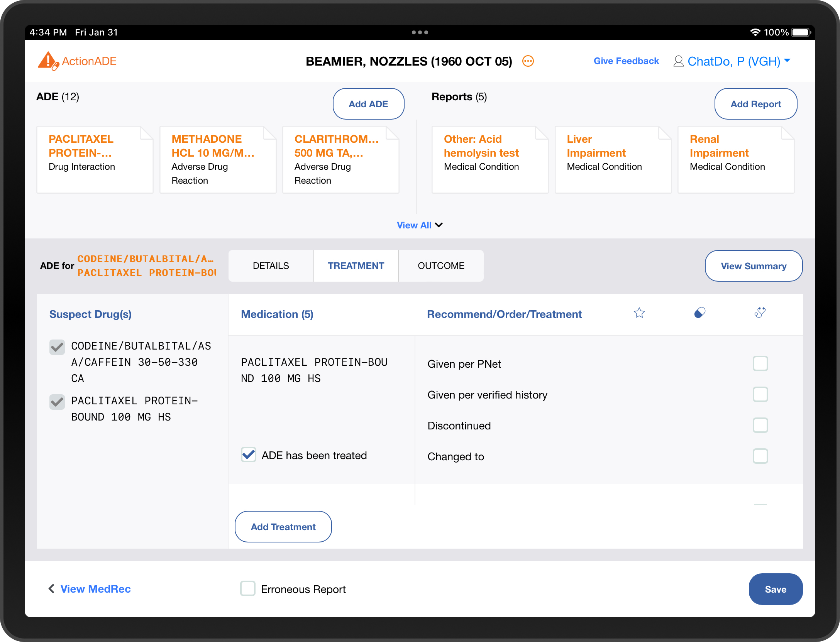The width and height of the screenshot is (840, 642).
Task: Click the pill icon in treatment header
Action: [699, 313]
